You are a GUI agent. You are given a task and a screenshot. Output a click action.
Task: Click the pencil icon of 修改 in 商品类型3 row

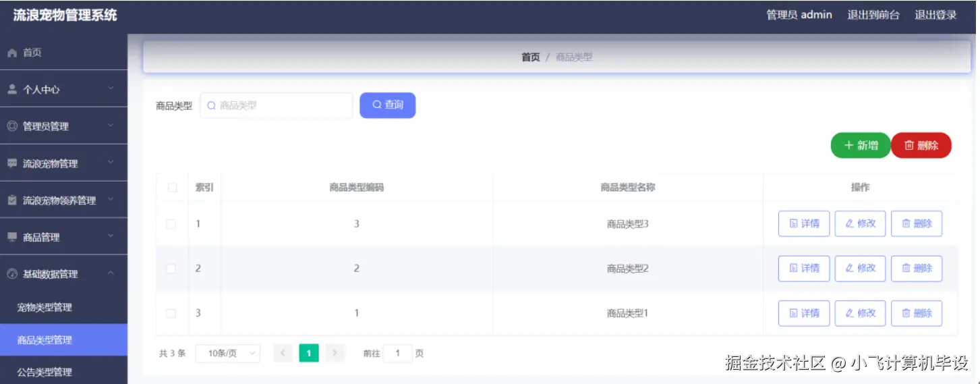(850, 223)
